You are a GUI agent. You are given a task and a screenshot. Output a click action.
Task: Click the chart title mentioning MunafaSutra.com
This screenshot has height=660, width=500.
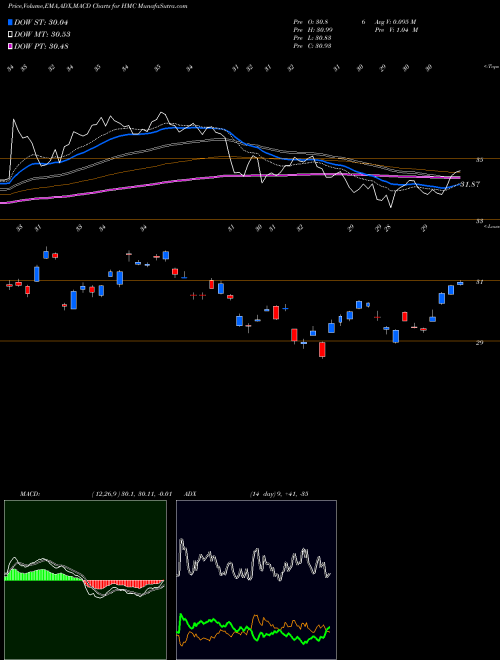tap(98, 6)
